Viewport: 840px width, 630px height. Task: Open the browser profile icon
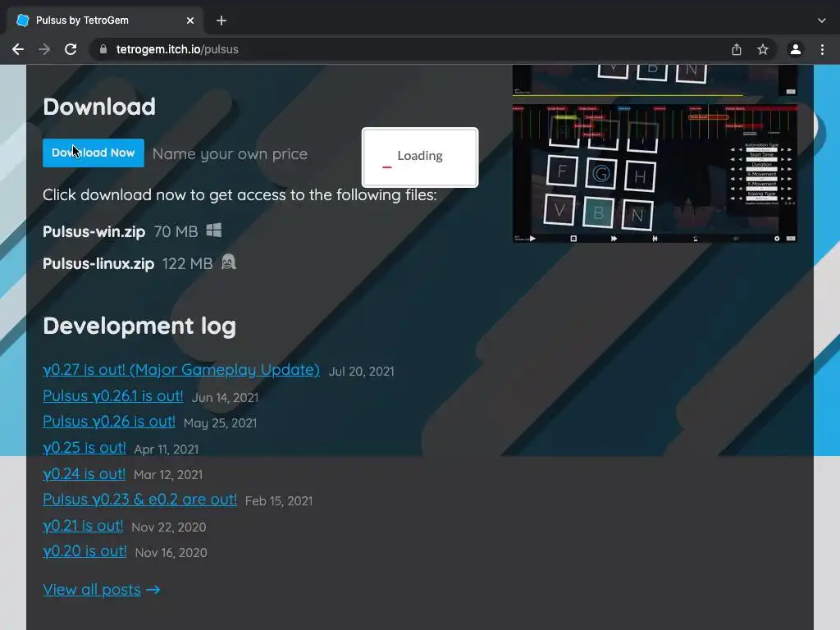coord(796,49)
